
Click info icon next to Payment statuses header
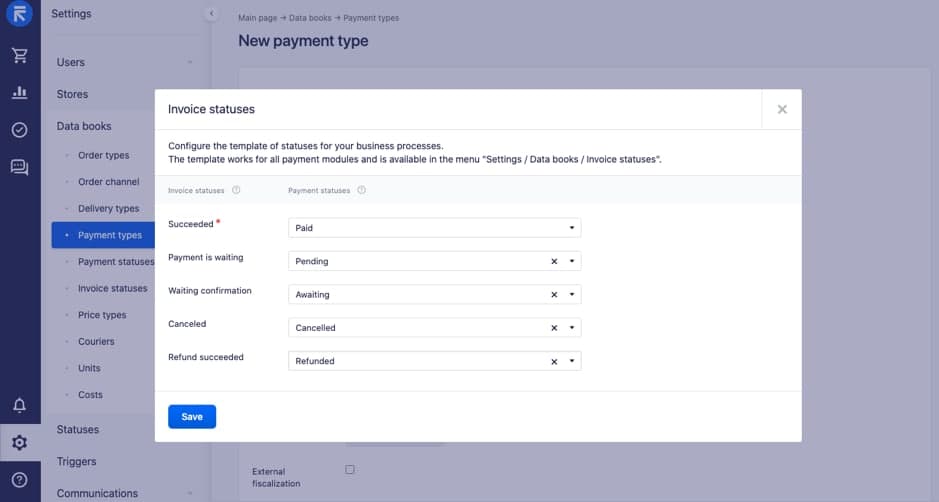coord(362,190)
